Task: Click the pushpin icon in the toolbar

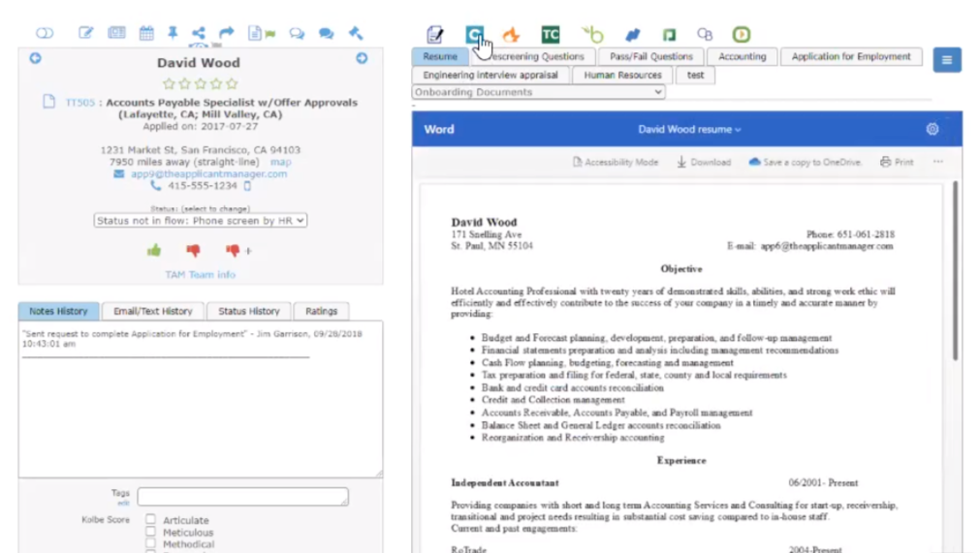Action: (173, 33)
